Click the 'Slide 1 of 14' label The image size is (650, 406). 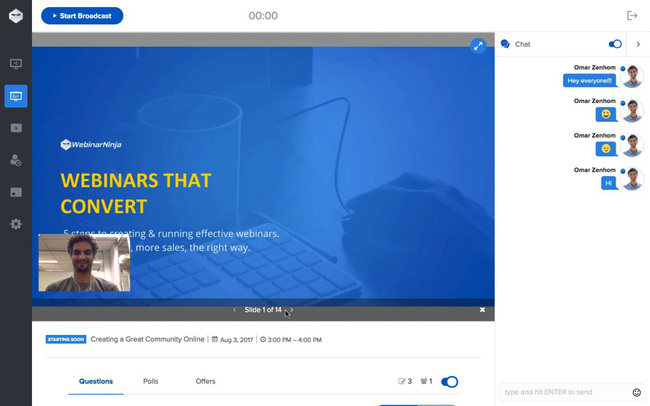tap(263, 310)
